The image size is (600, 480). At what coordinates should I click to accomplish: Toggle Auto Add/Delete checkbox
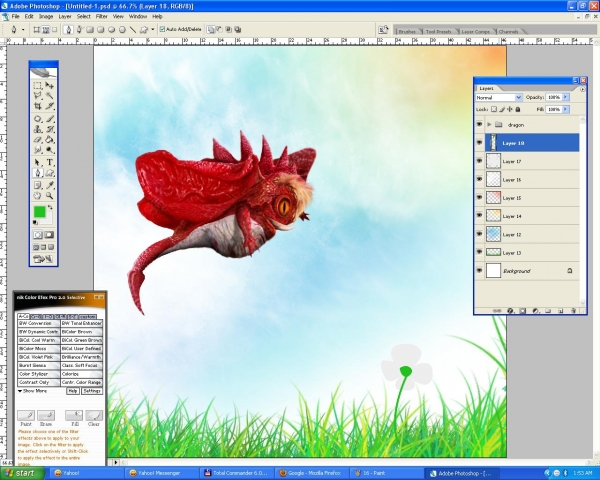click(x=162, y=29)
